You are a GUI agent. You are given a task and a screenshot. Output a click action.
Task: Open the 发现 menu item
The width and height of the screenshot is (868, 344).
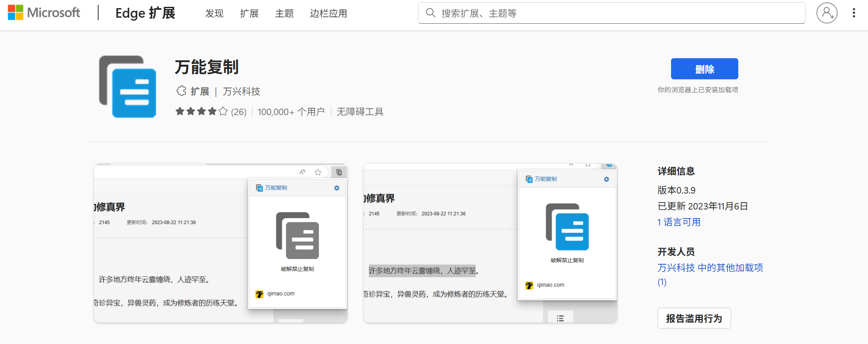point(214,13)
